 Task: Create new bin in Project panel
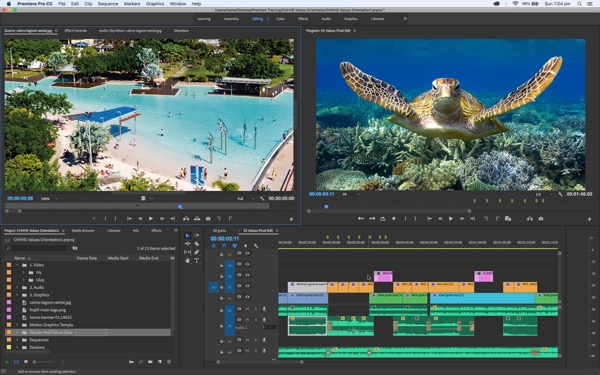pos(150,362)
